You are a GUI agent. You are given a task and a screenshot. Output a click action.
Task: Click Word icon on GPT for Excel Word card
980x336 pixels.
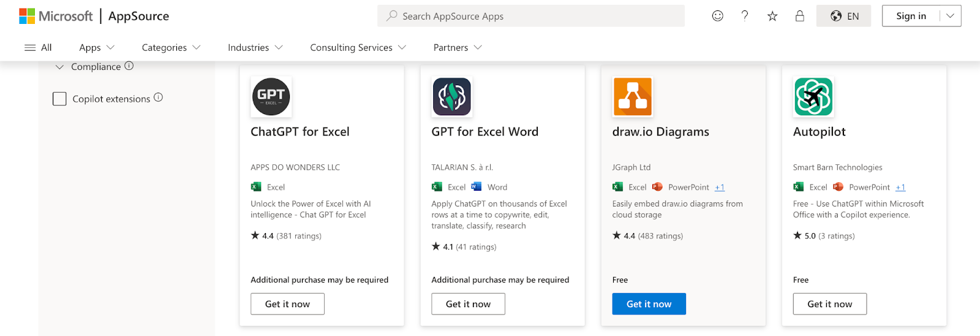coord(477,187)
